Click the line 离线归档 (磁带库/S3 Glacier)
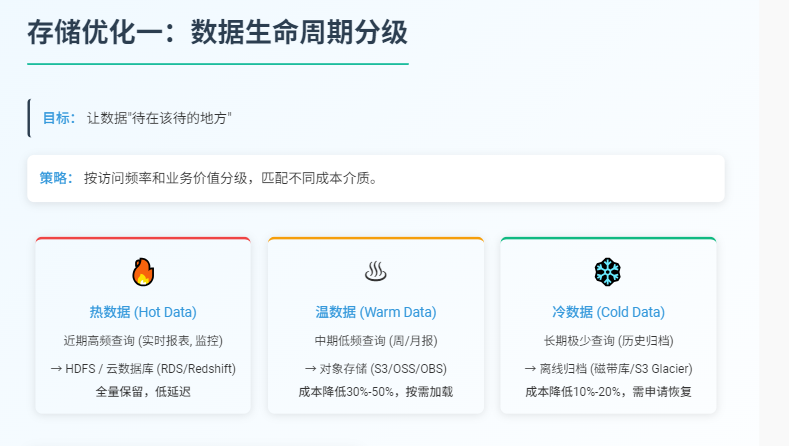Image resolution: width=789 pixels, height=446 pixels. coord(608,368)
